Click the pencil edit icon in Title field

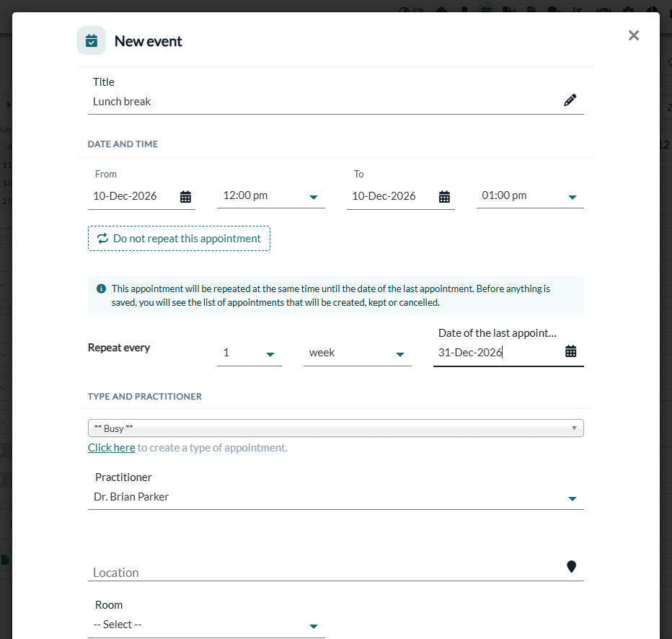pyautogui.click(x=570, y=100)
